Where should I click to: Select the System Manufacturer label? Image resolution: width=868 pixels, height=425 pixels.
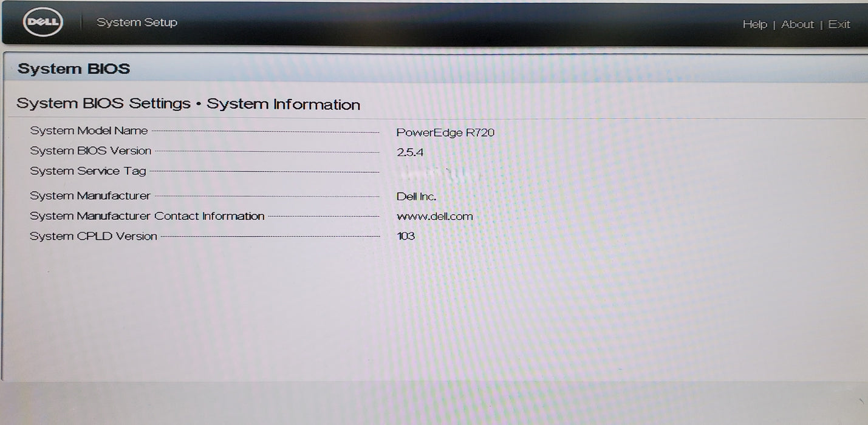coord(90,195)
